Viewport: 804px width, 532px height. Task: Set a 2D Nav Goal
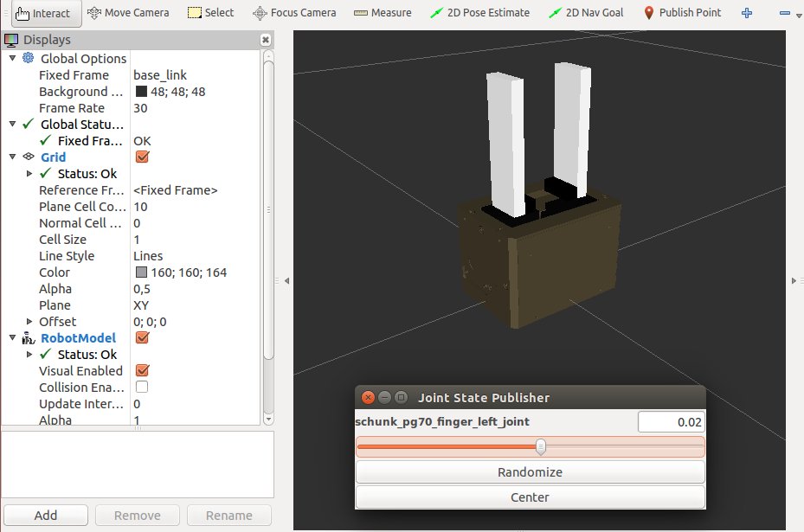(x=587, y=13)
